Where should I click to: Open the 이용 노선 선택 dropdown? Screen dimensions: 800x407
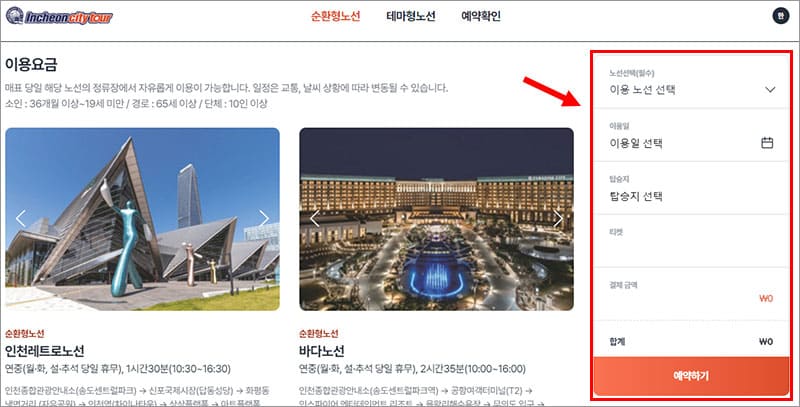coord(691,82)
